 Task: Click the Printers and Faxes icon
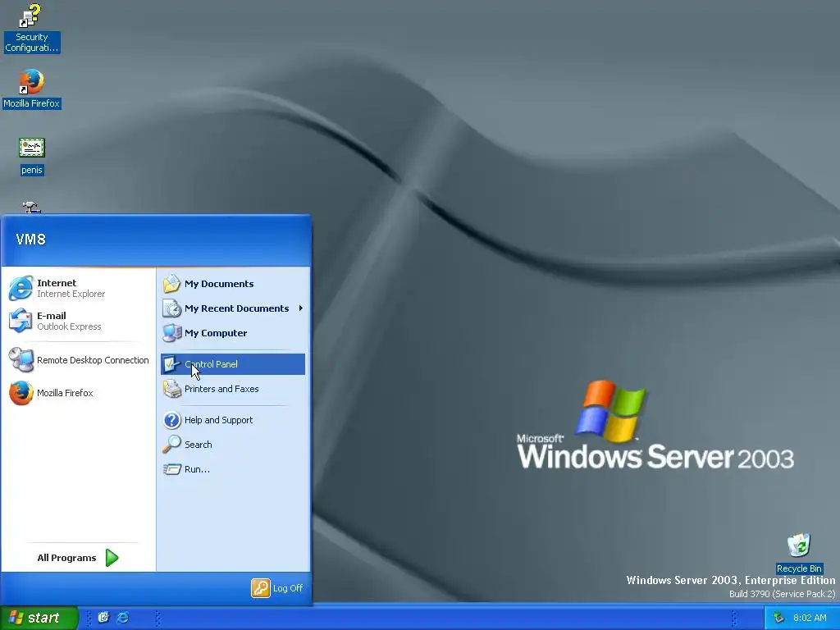(172, 389)
